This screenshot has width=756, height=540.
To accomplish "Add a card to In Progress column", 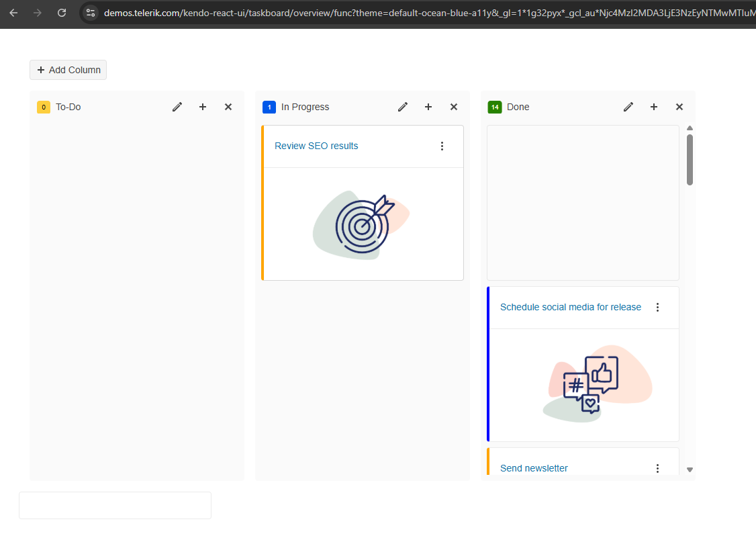I will (428, 107).
